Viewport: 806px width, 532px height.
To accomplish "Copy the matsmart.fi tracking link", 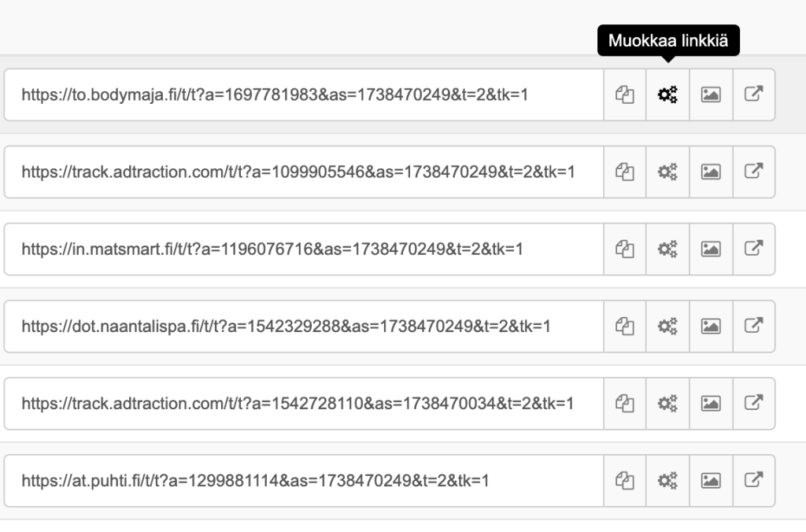I will pyautogui.click(x=625, y=249).
